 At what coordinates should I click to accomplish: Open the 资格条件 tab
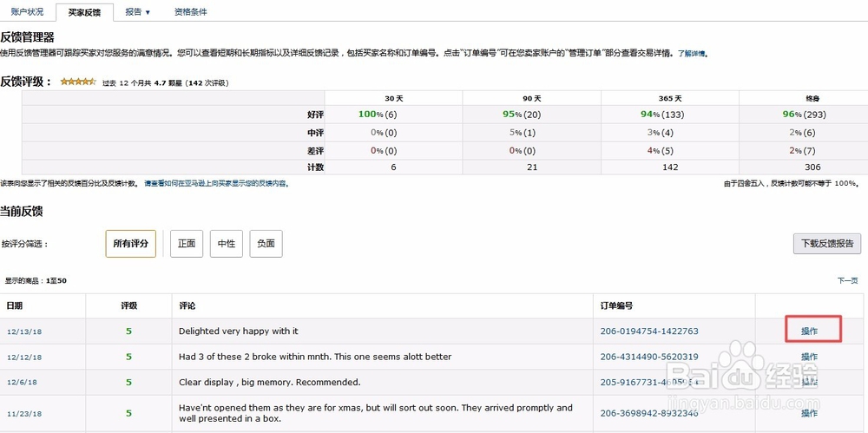(x=190, y=11)
